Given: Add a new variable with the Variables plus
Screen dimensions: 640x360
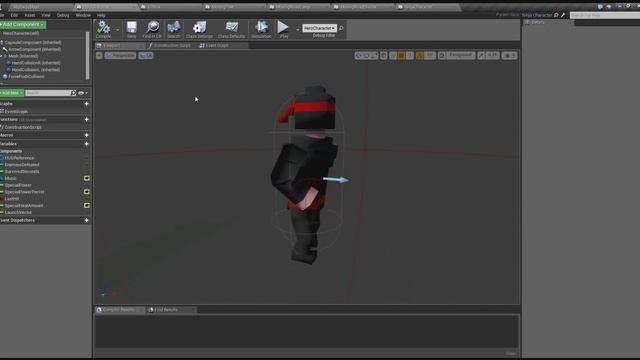Looking at the screenshot, I should click(x=87, y=144).
